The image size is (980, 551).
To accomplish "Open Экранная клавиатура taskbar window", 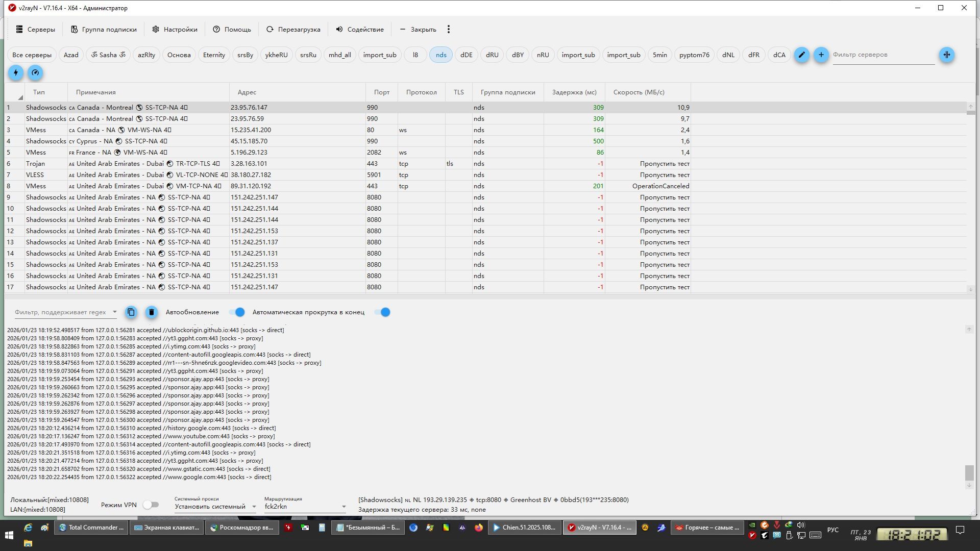I will (x=167, y=528).
